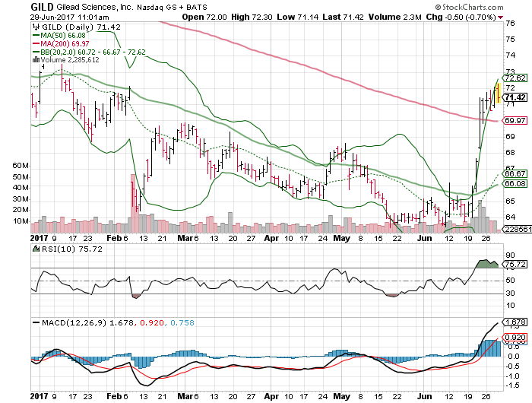Click the MA(50) 66.08 legend entry
This screenshot has height=403, width=532.
pos(63,35)
